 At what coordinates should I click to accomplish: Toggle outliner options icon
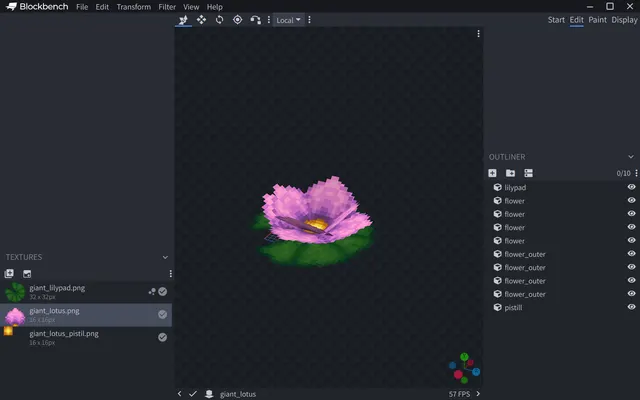tap(528, 173)
